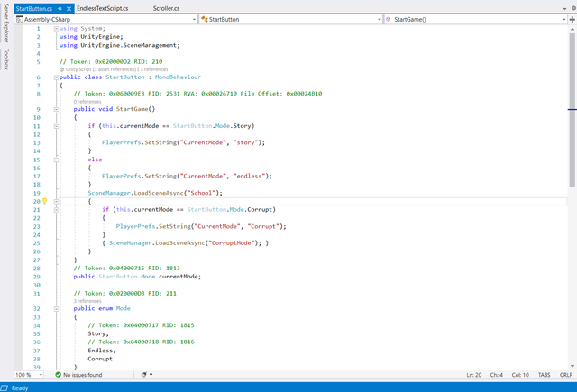Collapse the Corrupt if block on line 21
Viewport: 577px width, 392px height.
pos(56,210)
